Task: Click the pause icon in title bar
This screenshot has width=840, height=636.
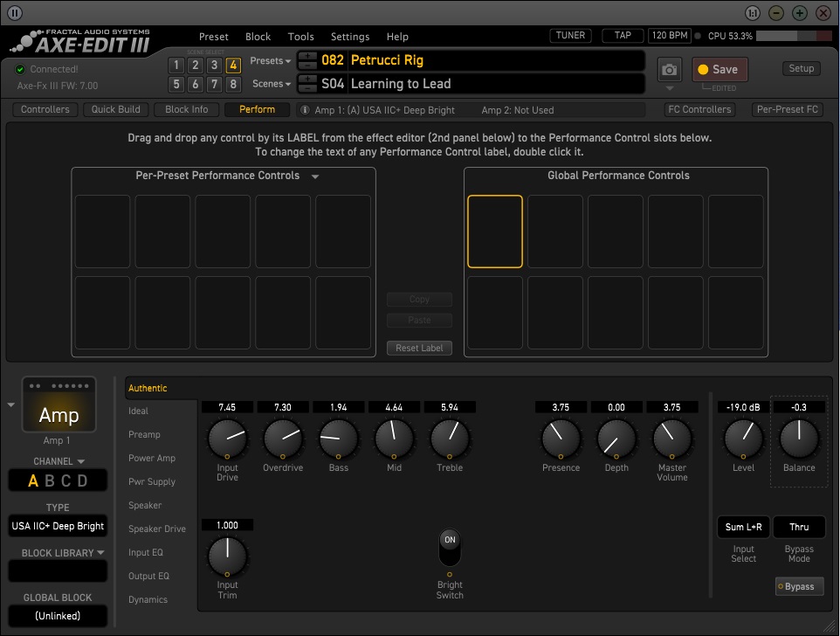Action: (x=15, y=13)
